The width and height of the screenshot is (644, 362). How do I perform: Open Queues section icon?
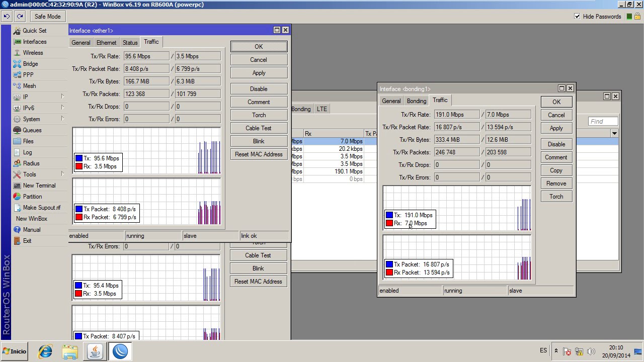click(x=17, y=130)
